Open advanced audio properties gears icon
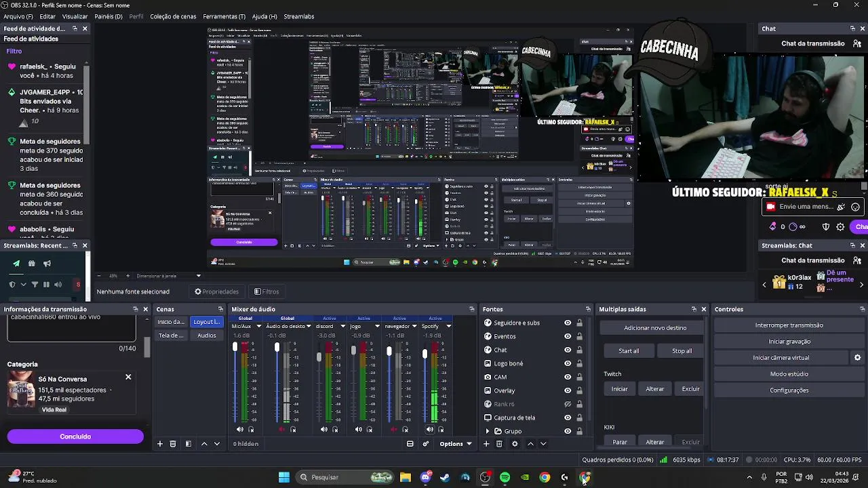 [x=426, y=444]
